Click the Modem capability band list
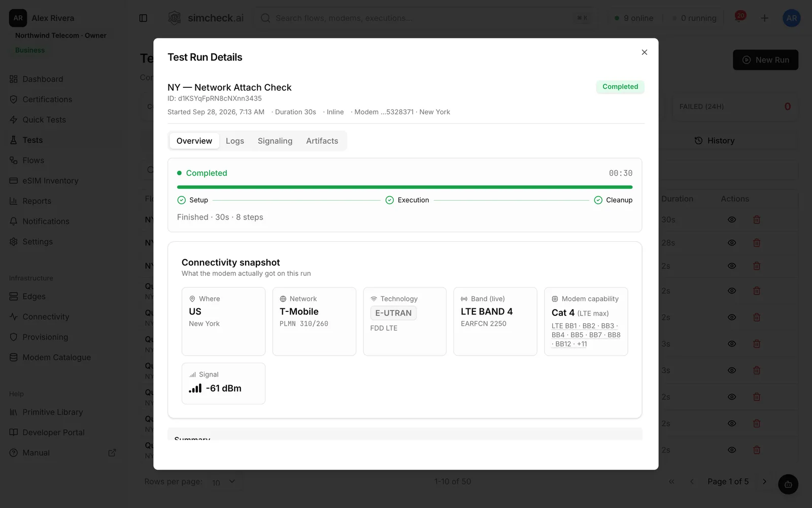 coord(586,335)
